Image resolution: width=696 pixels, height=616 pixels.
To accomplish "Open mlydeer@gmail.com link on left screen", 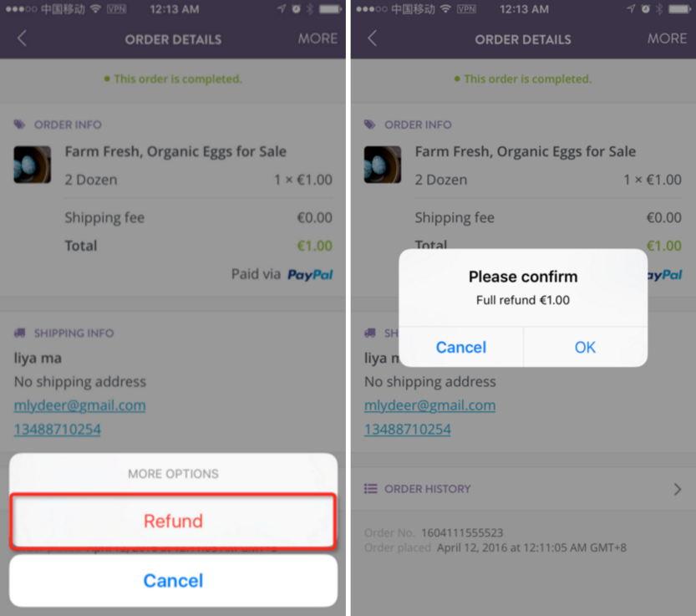I will 80,405.
